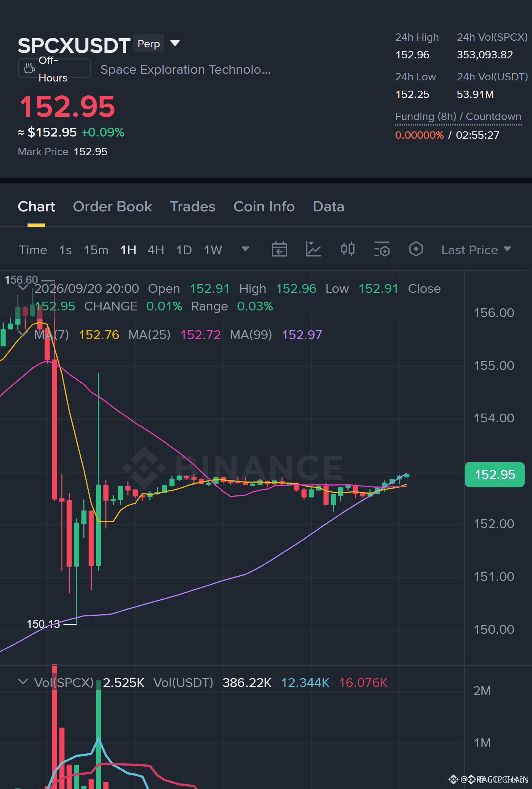Collapse the MA indicator legend chevron

pos(23,334)
